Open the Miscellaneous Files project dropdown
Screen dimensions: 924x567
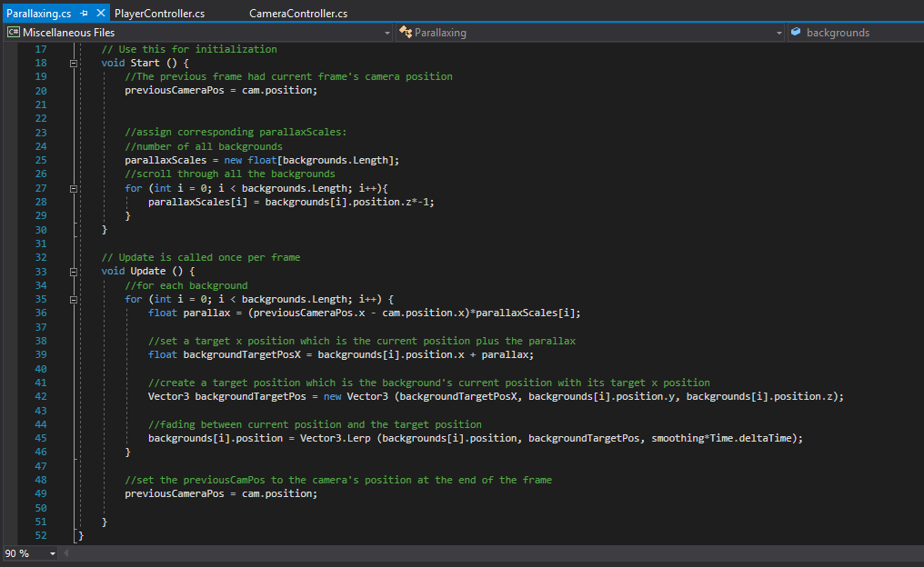pos(387,33)
